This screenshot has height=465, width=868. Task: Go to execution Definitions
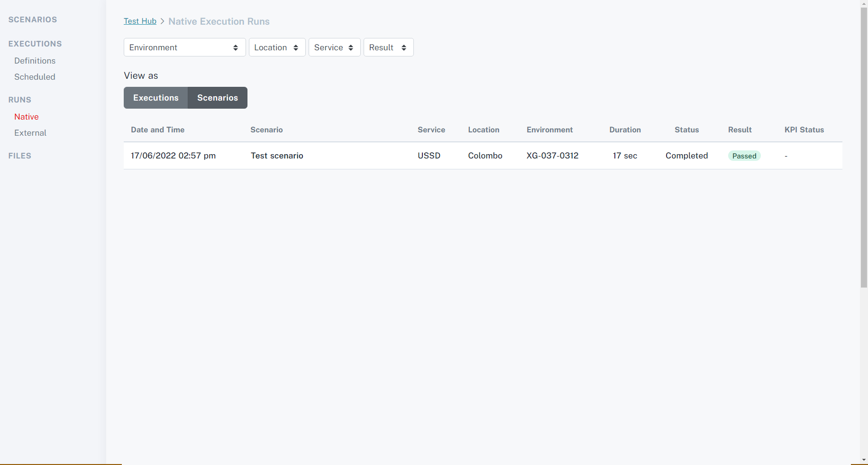tap(35, 61)
